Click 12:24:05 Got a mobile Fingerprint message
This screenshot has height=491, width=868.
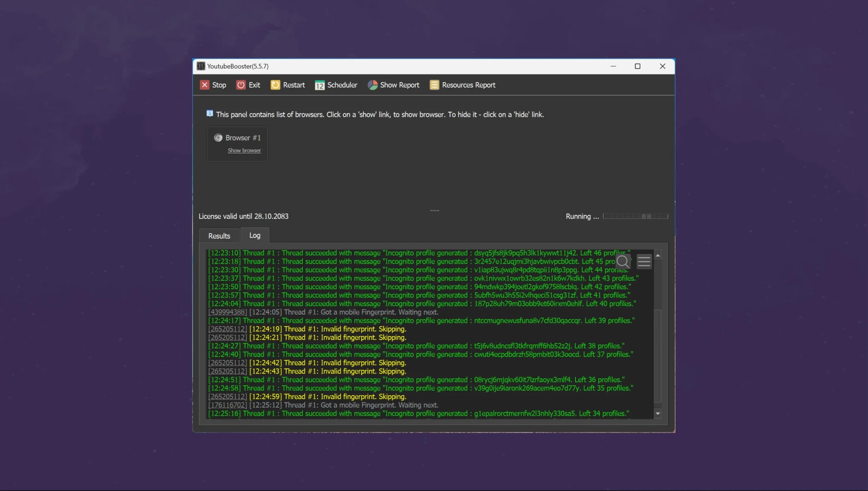[344, 312]
